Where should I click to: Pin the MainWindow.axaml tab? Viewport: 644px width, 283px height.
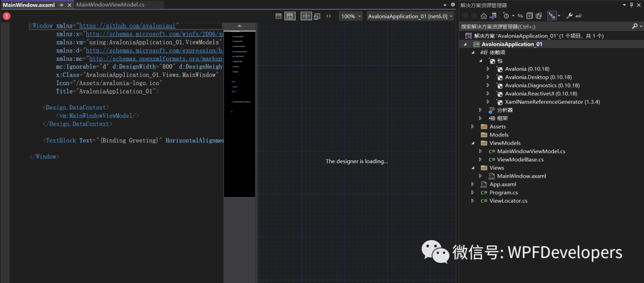pos(61,5)
